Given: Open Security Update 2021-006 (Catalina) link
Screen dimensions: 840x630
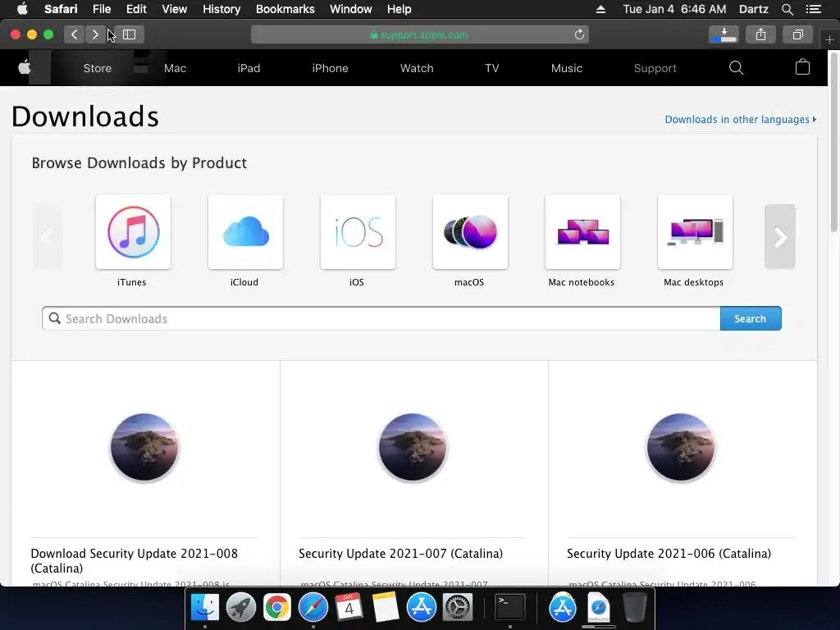Looking at the screenshot, I should click(669, 554).
